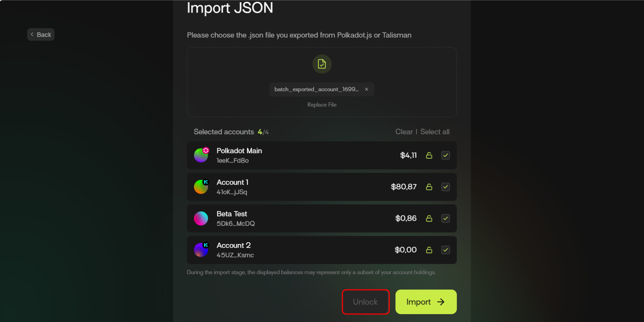Click the lock icon for Account 1
This screenshot has width=644, height=322.
click(429, 187)
